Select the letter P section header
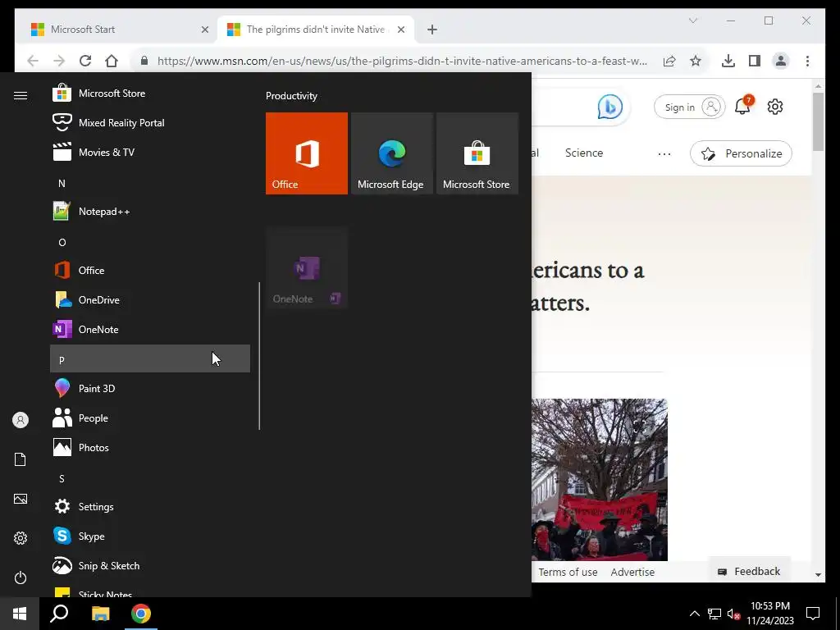 [150, 359]
